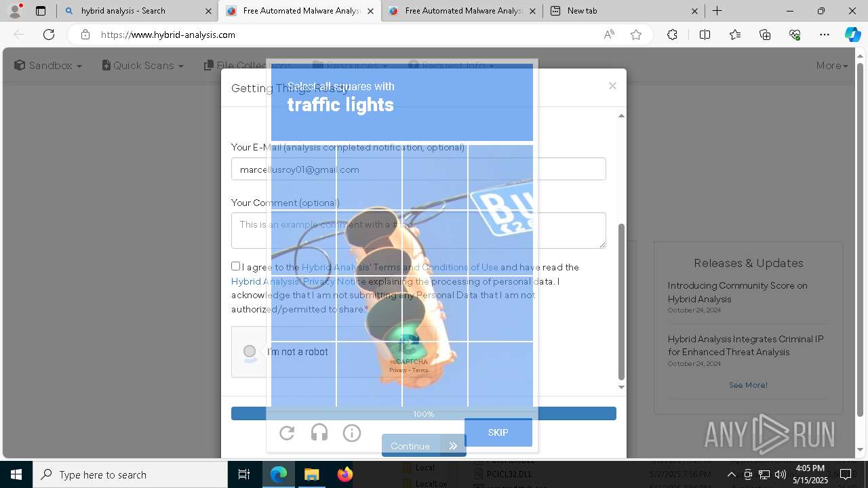Close the Getting Things Ready dialog
868x488 pixels.
pyautogui.click(x=612, y=85)
